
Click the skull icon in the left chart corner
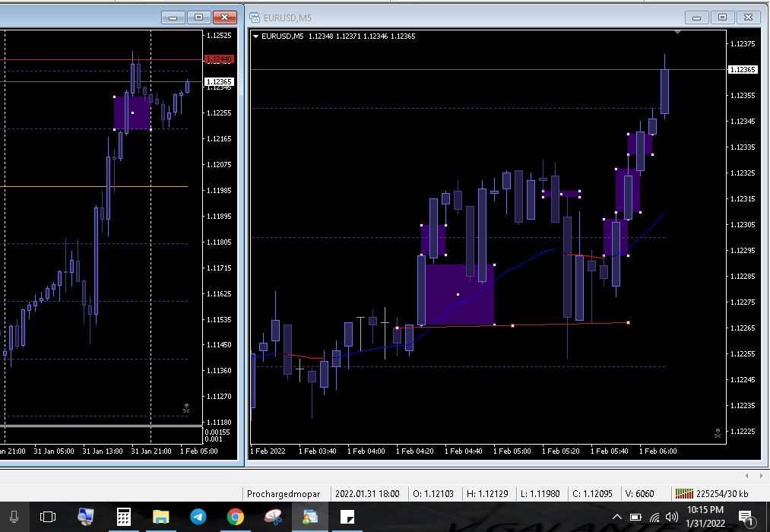point(186,409)
